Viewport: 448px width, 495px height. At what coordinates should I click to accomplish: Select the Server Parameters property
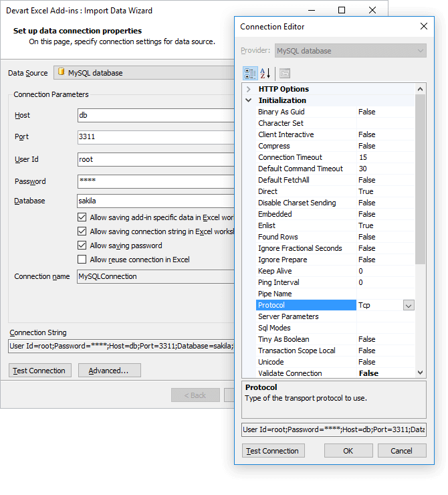tap(306, 316)
